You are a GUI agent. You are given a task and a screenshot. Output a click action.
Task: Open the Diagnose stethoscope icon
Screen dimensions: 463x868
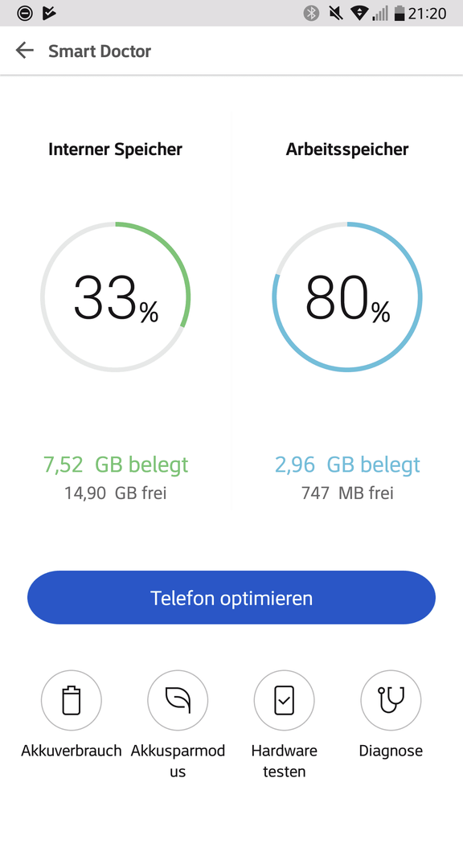(x=391, y=700)
